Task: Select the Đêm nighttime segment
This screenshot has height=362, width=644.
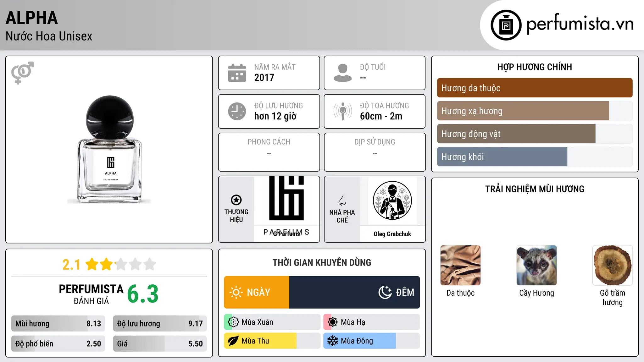Action: 355,292
